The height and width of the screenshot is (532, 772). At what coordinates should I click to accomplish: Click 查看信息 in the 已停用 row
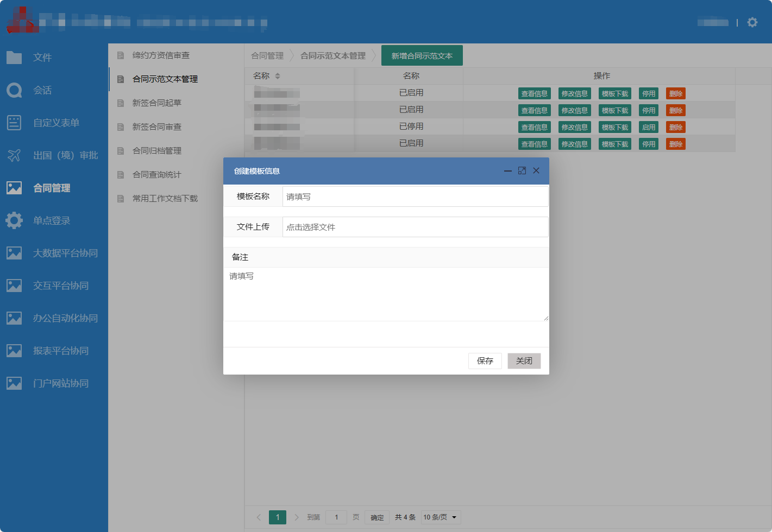(535, 128)
